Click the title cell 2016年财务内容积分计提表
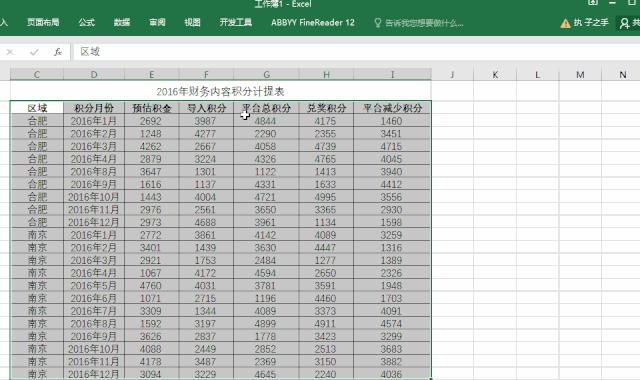 tap(220, 91)
